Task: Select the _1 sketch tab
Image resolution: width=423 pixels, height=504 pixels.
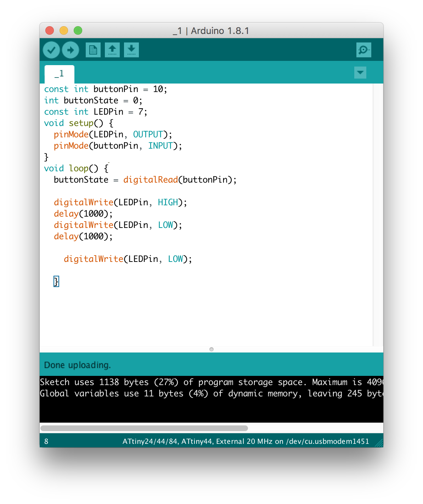Action: (x=59, y=74)
